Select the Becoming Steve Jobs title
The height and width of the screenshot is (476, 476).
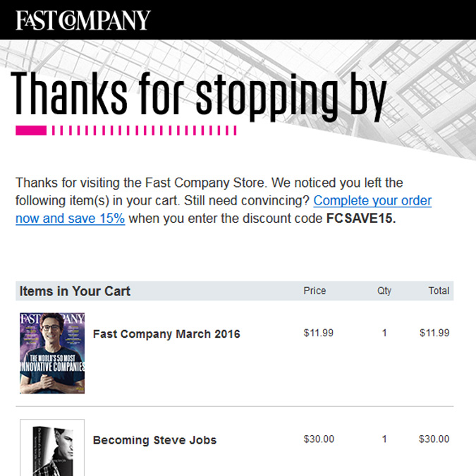coord(154,440)
